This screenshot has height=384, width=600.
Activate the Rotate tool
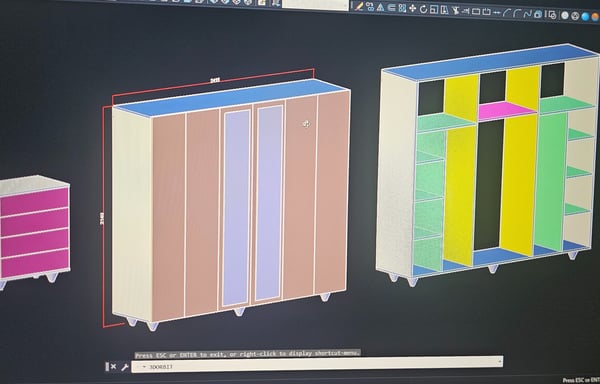[x=423, y=9]
